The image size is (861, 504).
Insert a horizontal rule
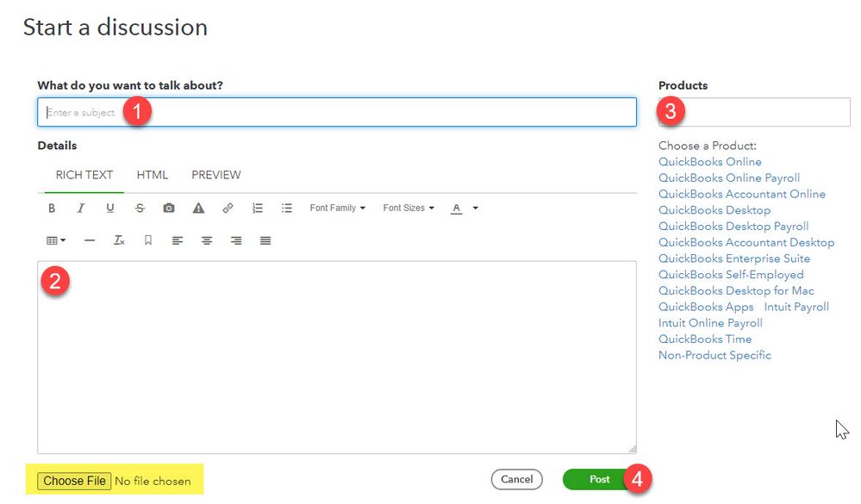pos(90,240)
